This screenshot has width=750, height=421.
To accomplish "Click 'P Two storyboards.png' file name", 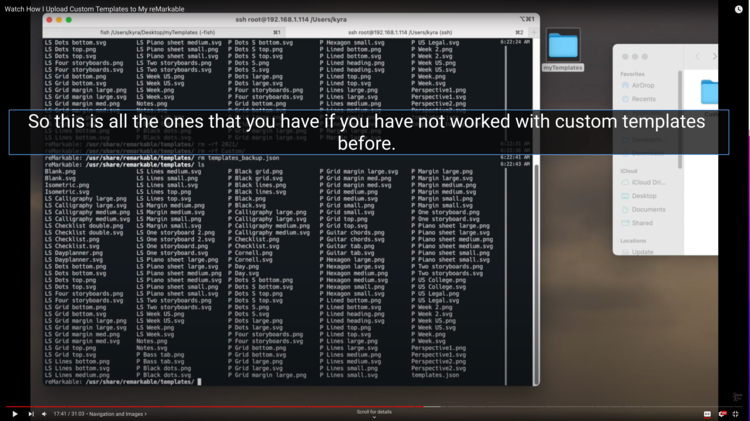I will pyautogui.click(x=447, y=266).
